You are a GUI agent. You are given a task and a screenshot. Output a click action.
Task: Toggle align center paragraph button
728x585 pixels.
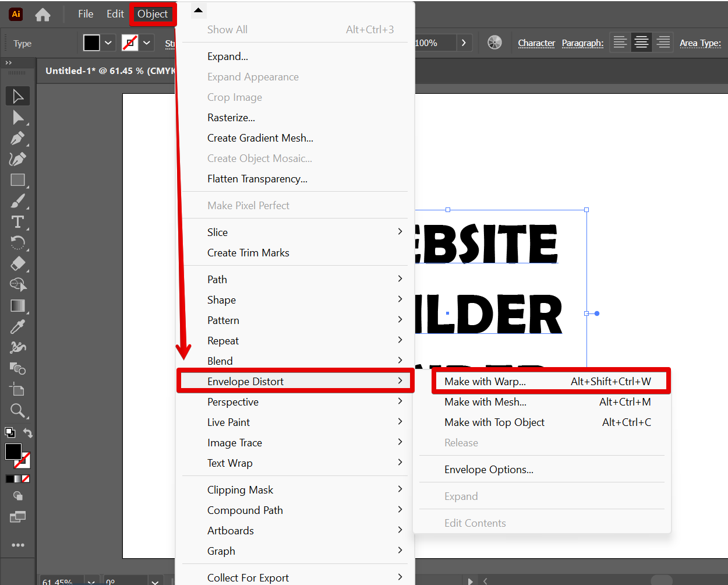point(641,43)
